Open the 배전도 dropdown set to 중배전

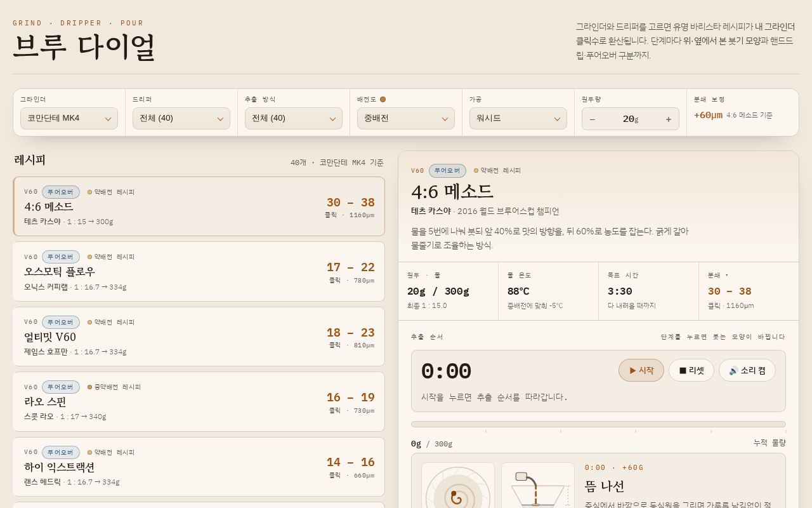[406, 118]
